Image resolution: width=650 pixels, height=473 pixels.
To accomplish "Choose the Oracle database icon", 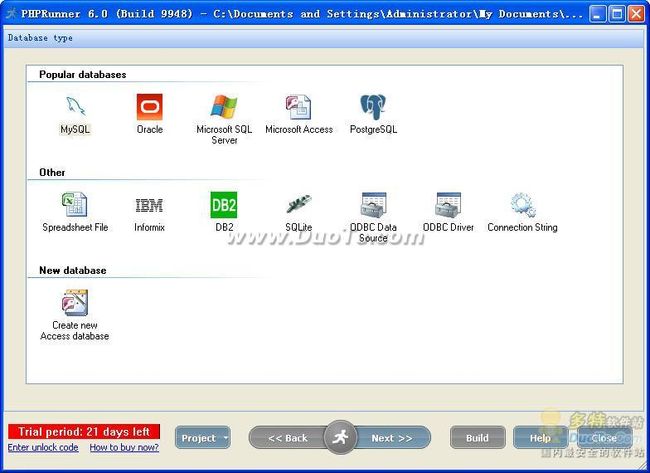I will 150,107.
